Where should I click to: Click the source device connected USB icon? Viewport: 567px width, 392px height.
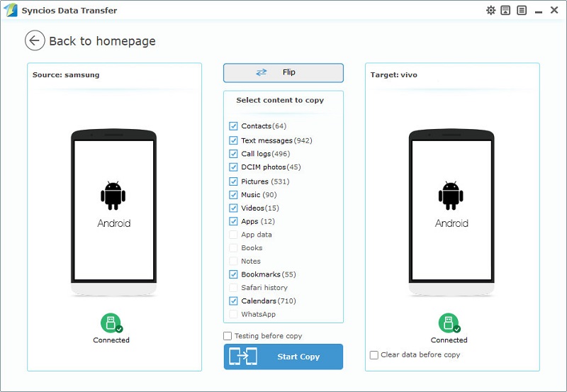(111, 323)
